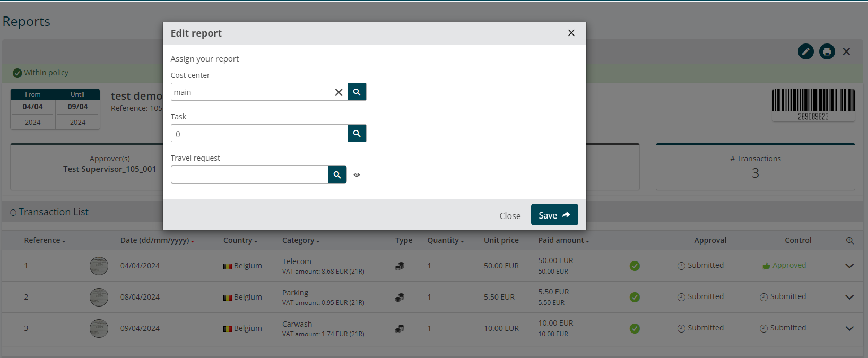This screenshot has width=868, height=358.
Task: Click the coins type icon for Parking
Action: point(400,298)
